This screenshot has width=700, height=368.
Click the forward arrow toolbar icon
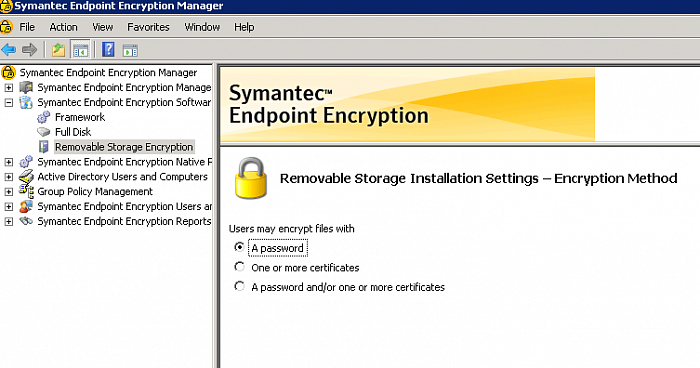[x=29, y=49]
